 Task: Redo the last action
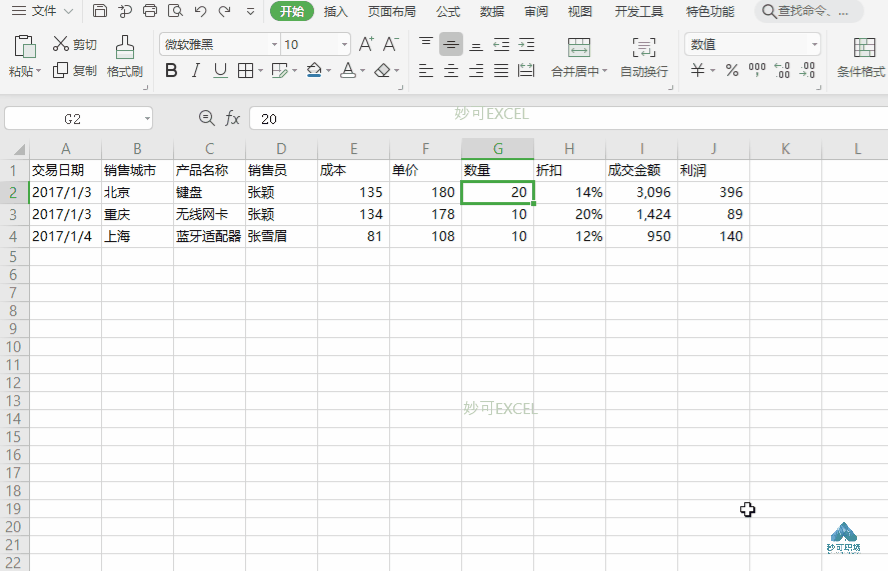(x=225, y=11)
